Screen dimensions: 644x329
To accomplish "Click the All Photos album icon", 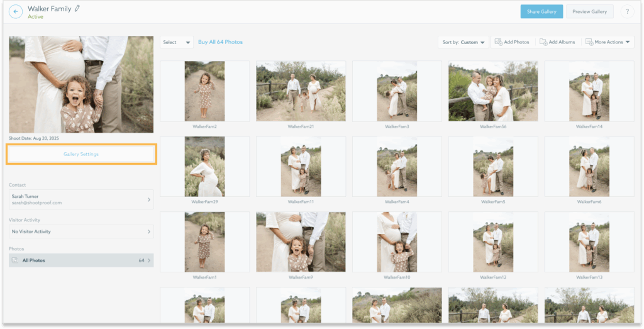I will point(15,260).
